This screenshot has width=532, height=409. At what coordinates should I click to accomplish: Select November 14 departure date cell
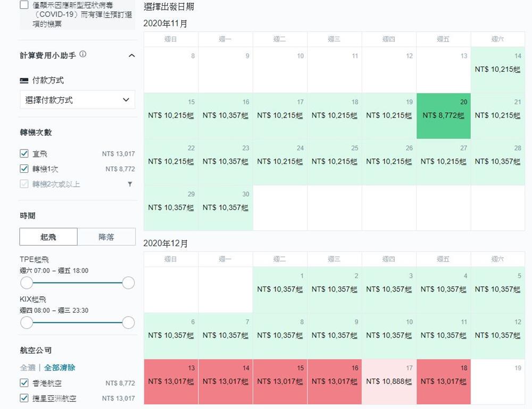[x=498, y=70]
